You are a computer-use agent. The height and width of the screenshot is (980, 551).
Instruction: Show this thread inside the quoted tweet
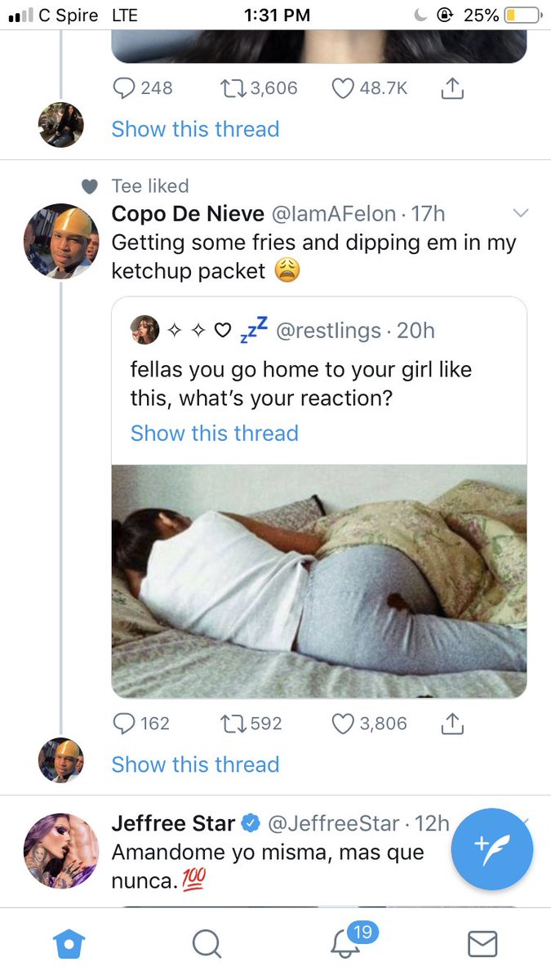click(x=215, y=433)
